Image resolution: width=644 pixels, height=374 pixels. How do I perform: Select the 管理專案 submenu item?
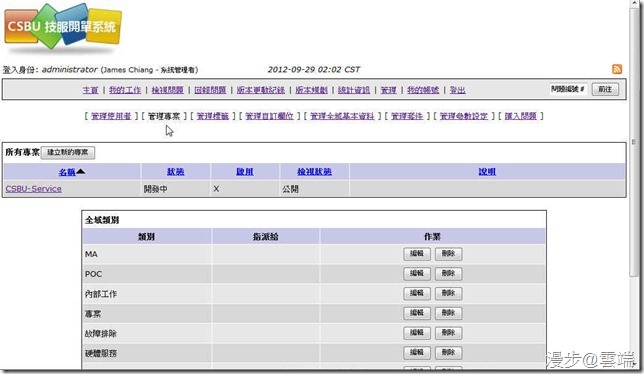pos(164,116)
